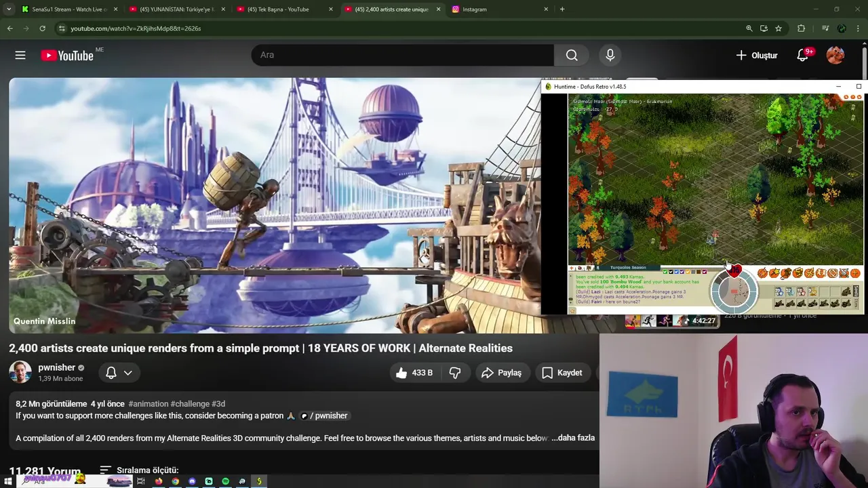This screenshot has height=488, width=868.
Task: Toggle the magenta chat filter checkbox in Dofus
Action: pyautogui.click(x=705, y=272)
